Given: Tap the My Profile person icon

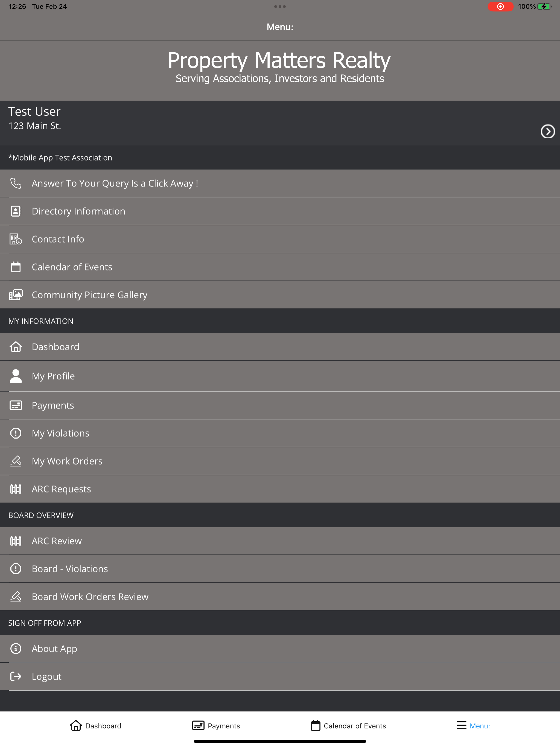Looking at the screenshot, I should click(x=16, y=376).
